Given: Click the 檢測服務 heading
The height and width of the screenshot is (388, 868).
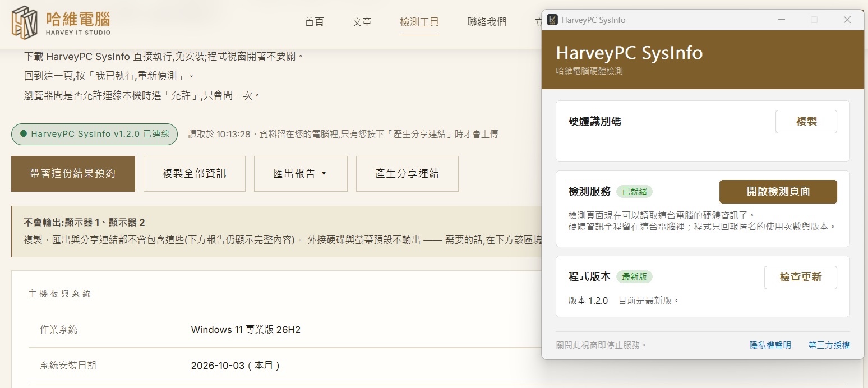Looking at the screenshot, I should click(589, 191).
